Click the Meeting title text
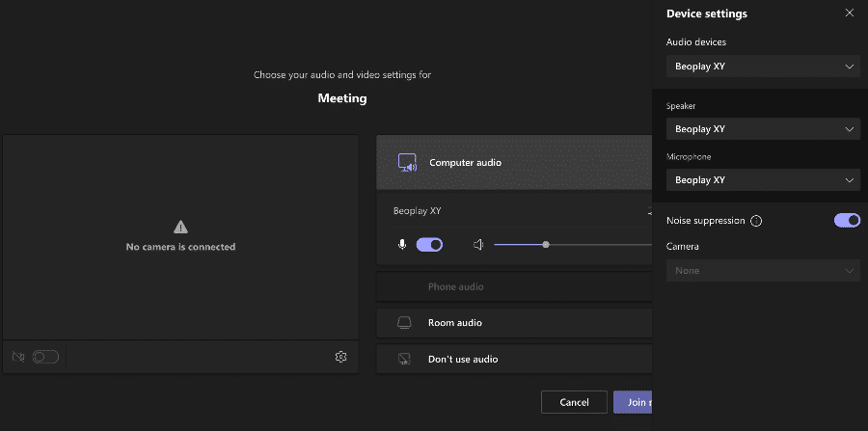 342,98
